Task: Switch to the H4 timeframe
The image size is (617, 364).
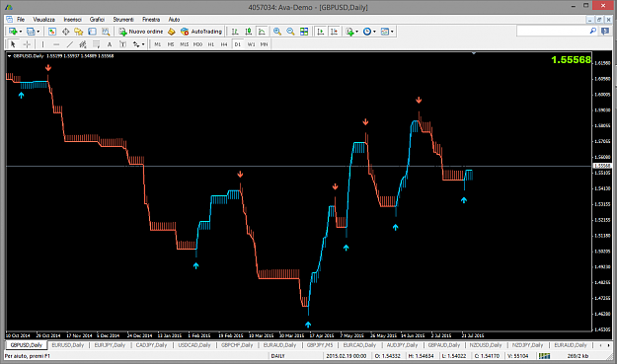Action: pyautogui.click(x=224, y=44)
